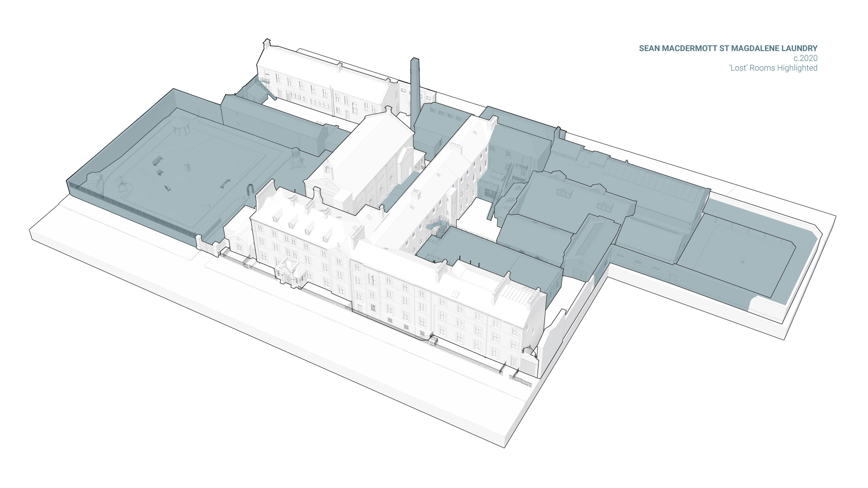868x488 pixels.
Task: Click the 'c.2020' date label
Action: pyautogui.click(x=805, y=58)
